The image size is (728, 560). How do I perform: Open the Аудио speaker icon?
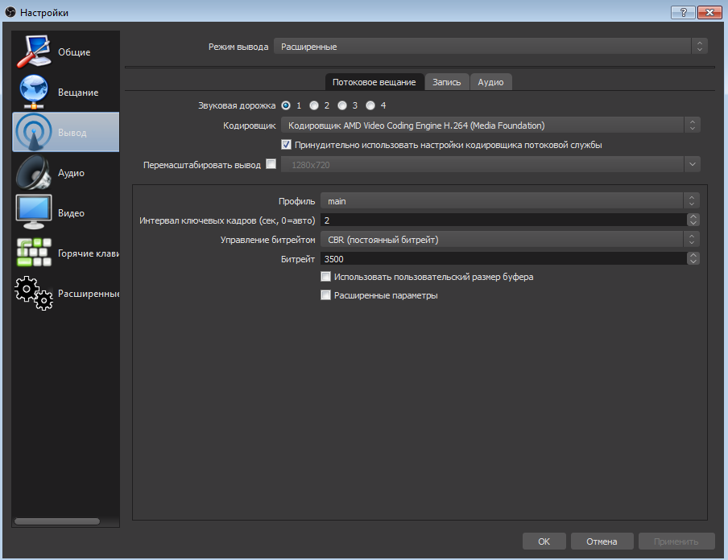35,173
